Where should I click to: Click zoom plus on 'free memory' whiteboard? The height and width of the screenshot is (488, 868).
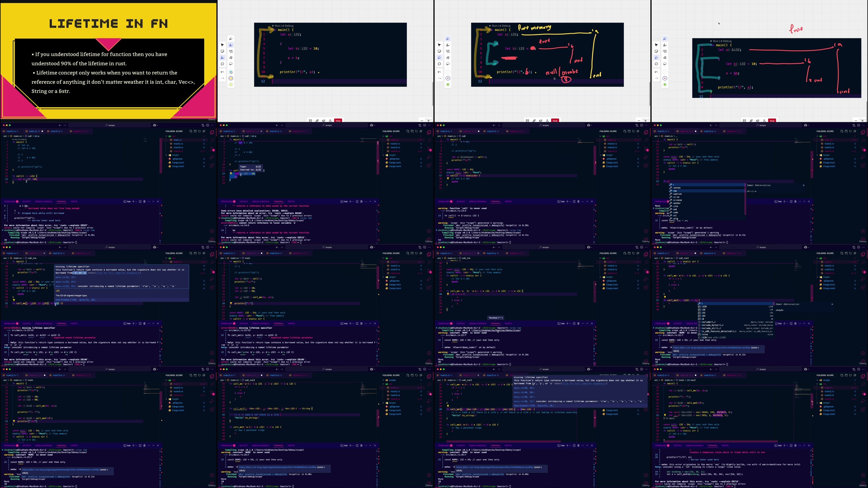pyautogui.click(x=645, y=121)
